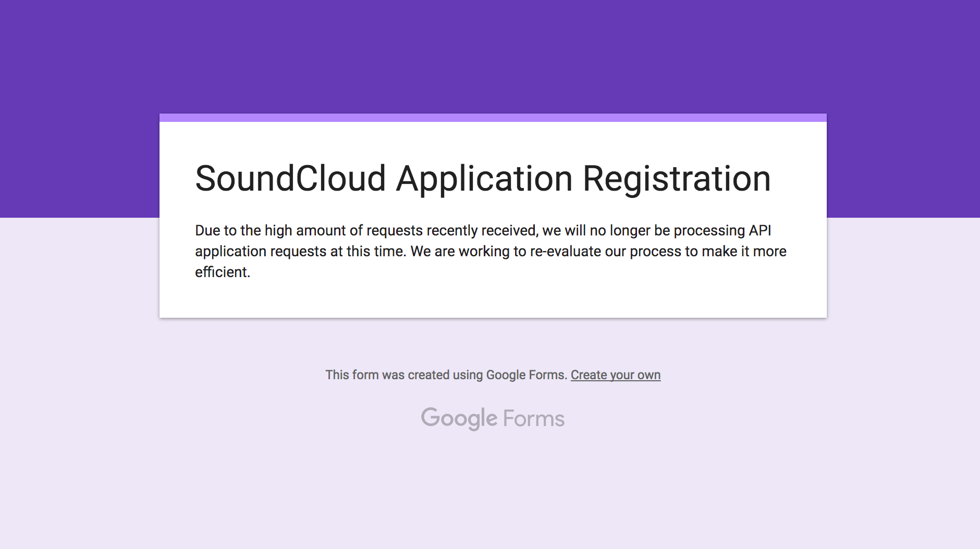
Task: Click the word efficient in the description
Action: point(222,271)
